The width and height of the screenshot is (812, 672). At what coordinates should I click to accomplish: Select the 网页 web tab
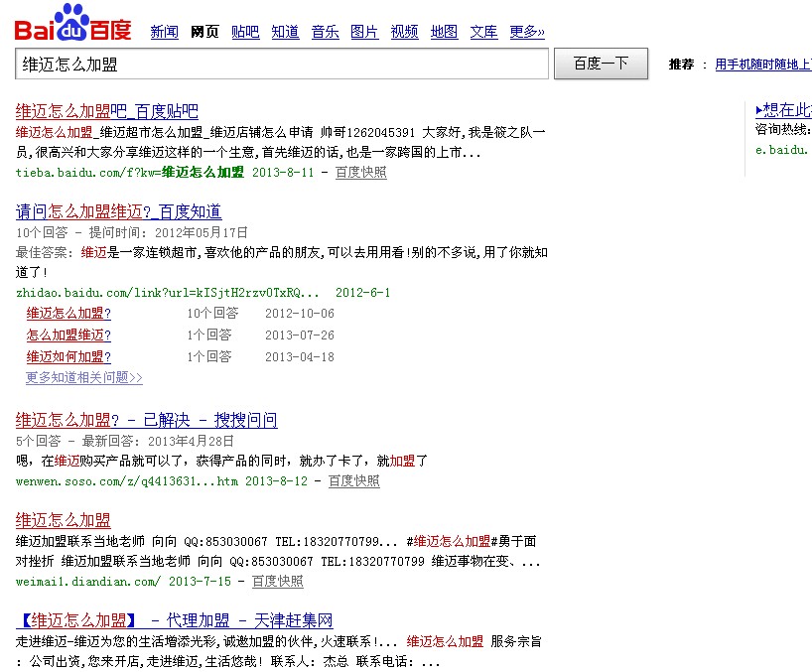coord(204,32)
